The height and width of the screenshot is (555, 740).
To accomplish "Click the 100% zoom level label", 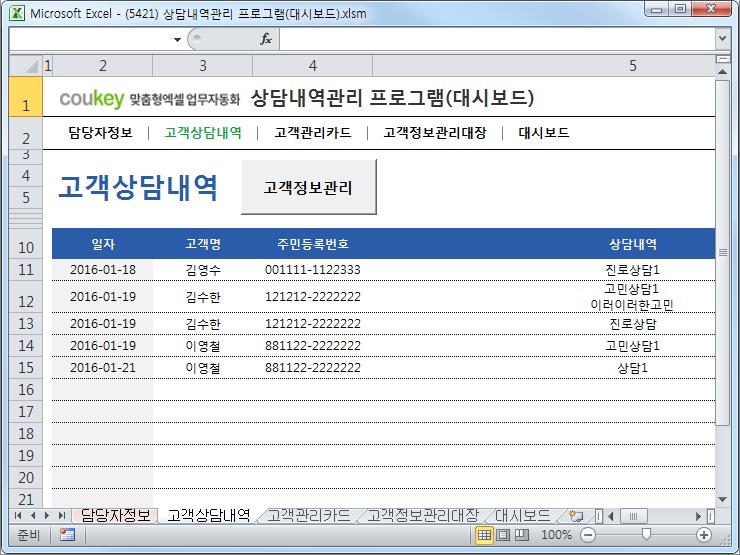I will (x=556, y=535).
